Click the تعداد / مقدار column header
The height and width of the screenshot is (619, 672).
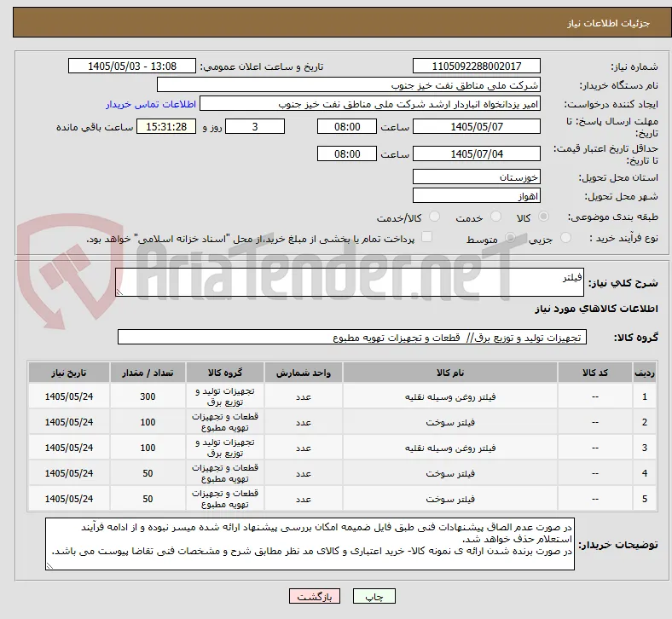point(148,373)
